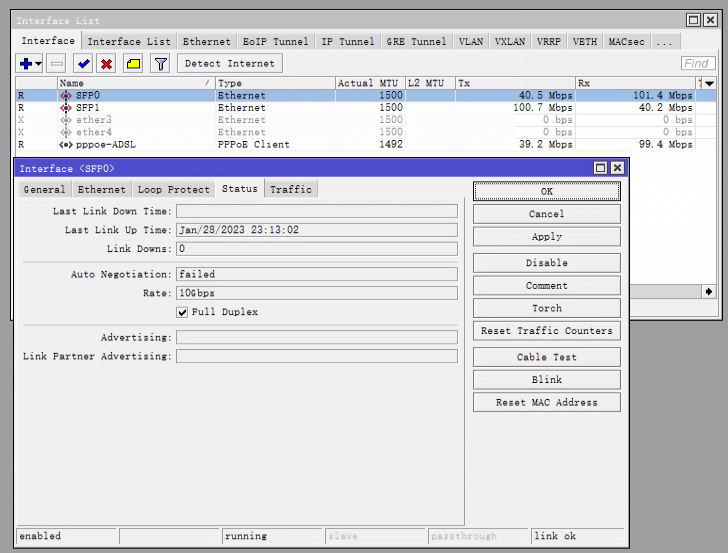Click Reset Traffic Counters button
The image size is (728, 553).
546,331
